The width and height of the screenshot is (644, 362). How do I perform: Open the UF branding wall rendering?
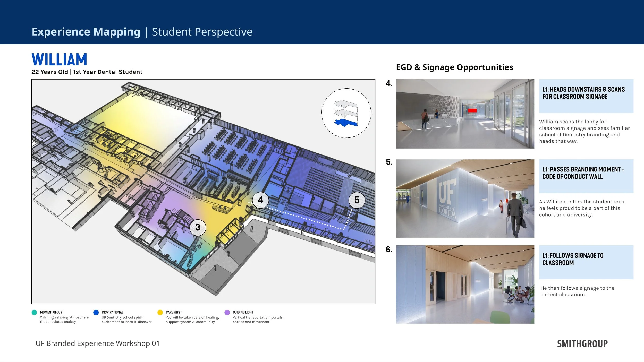pyautogui.click(x=465, y=198)
